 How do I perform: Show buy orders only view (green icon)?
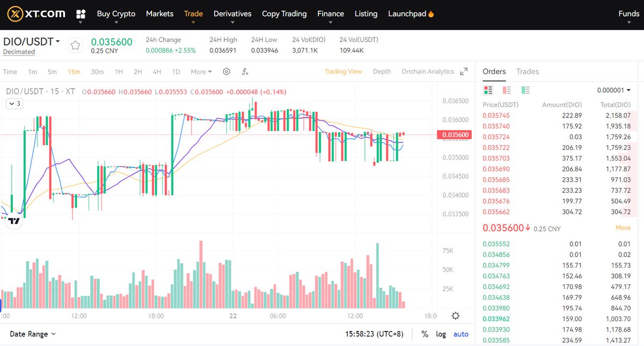[x=525, y=90]
